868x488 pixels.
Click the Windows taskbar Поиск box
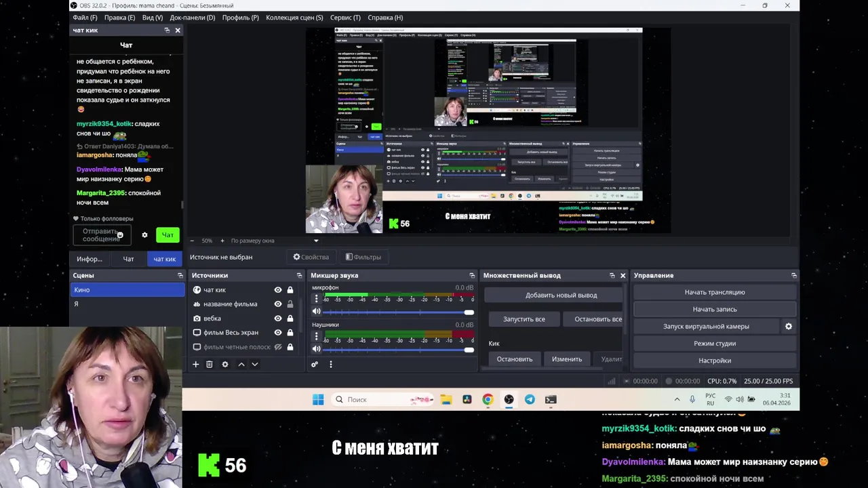[383, 400]
